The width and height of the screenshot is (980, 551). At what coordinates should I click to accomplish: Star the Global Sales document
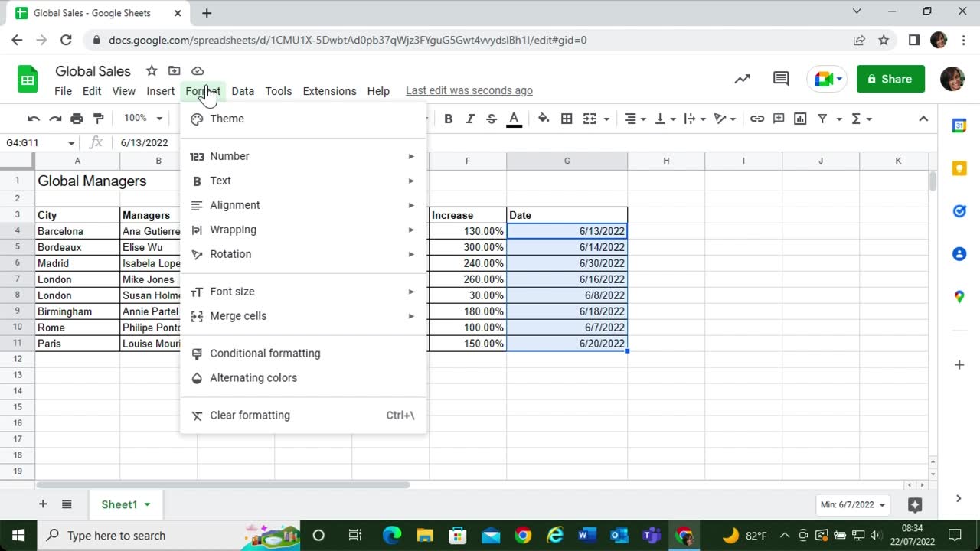click(x=152, y=71)
